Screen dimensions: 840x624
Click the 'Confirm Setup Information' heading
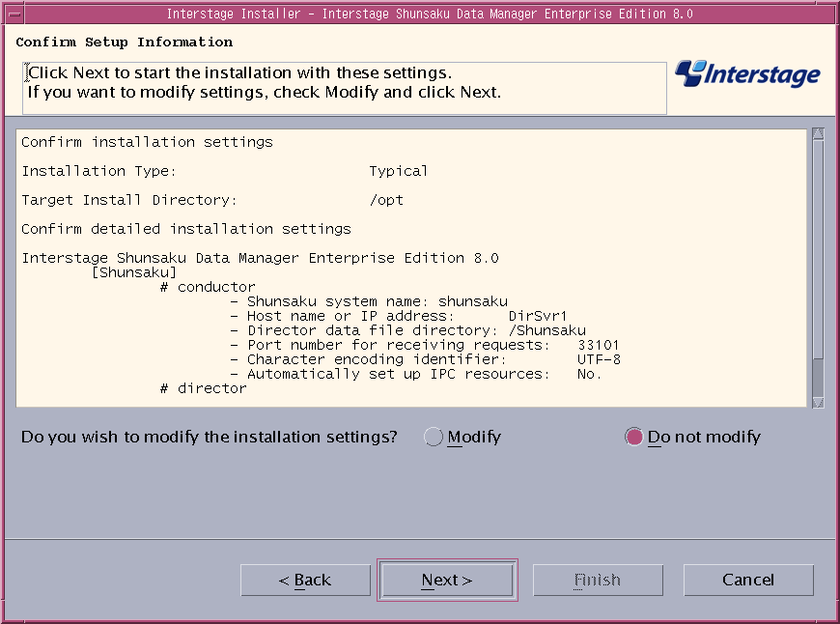125,42
